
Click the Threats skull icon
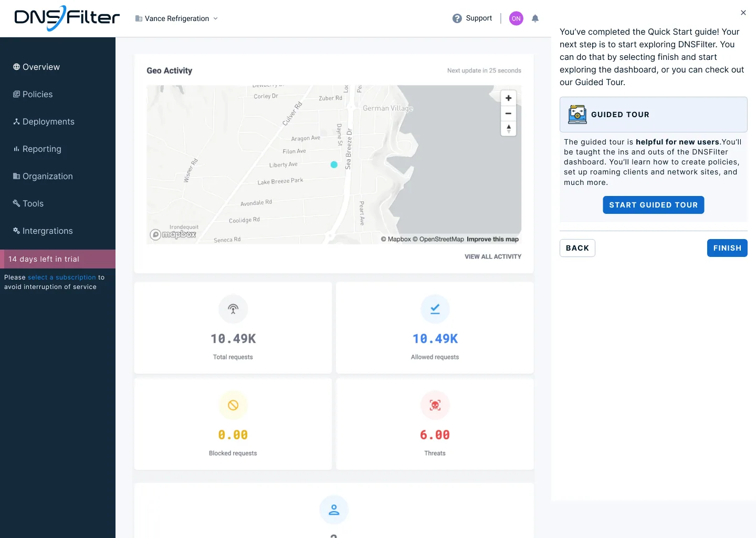435,405
